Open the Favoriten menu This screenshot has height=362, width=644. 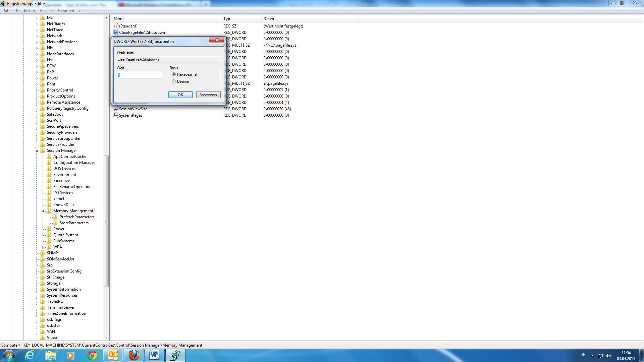[66, 11]
